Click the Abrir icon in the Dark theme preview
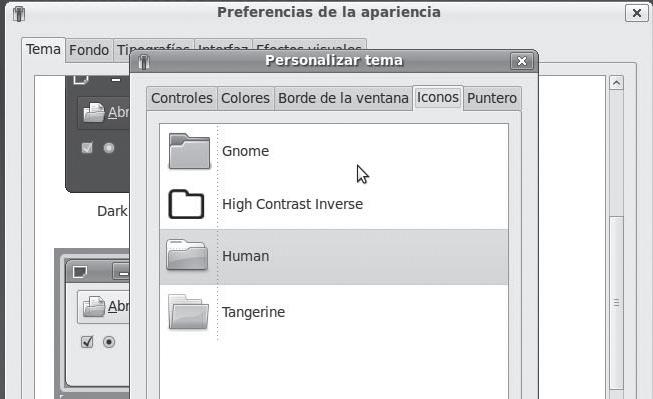 (x=94, y=112)
